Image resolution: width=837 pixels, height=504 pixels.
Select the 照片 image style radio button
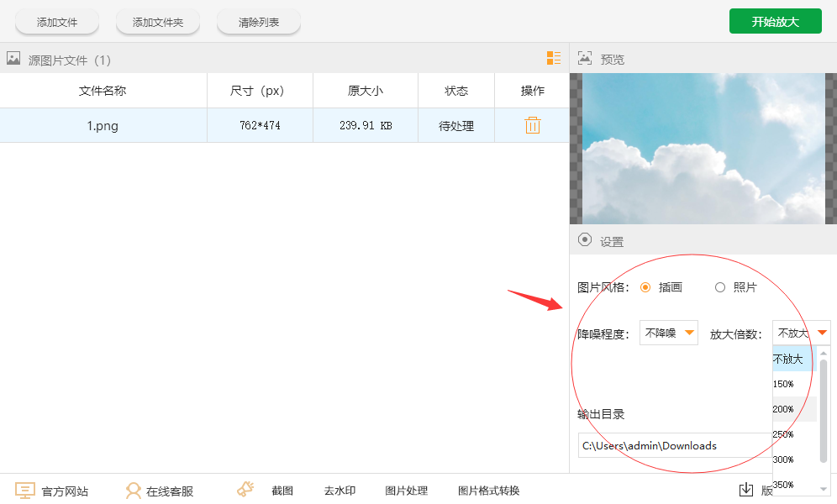tap(719, 287)
